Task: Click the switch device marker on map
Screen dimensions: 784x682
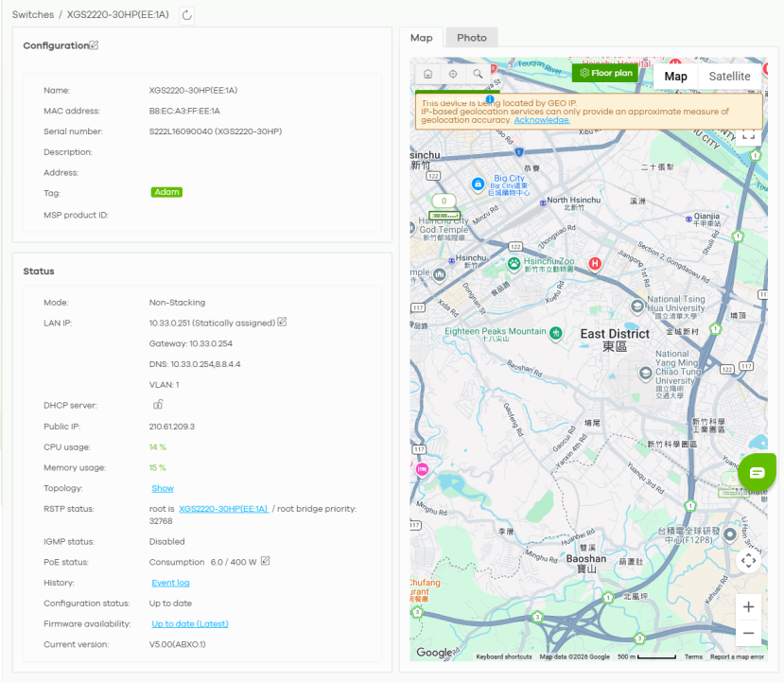Action: tap(444, 216)
